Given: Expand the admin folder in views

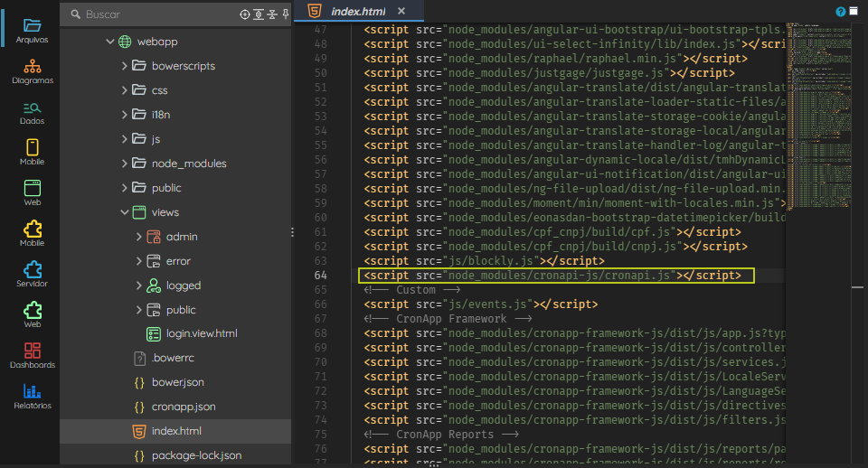Looking at the screenshot, I should point(138,237).
